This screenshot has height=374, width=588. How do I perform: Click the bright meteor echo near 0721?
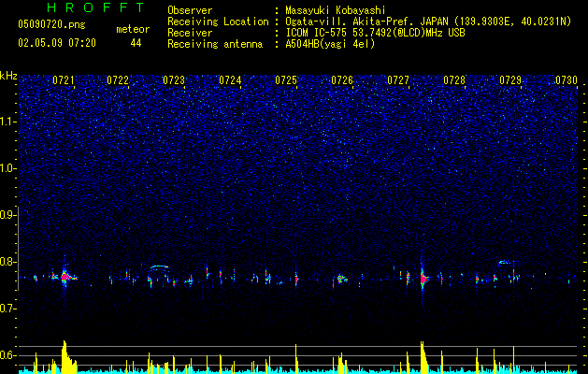pos(65,278)
